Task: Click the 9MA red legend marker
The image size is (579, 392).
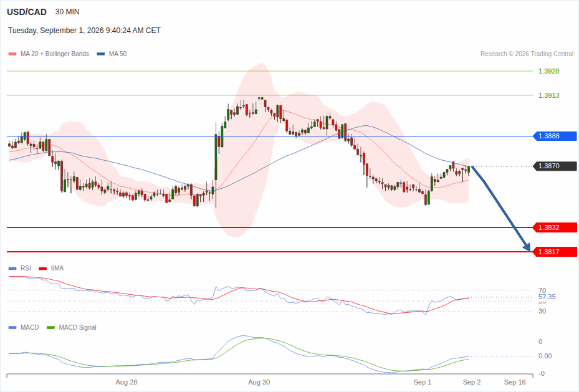Action: tap(43, 269)
